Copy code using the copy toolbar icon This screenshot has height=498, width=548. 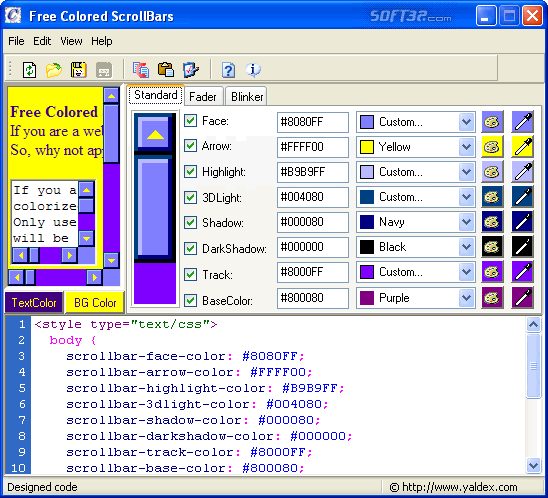click(x=141, y=70)
